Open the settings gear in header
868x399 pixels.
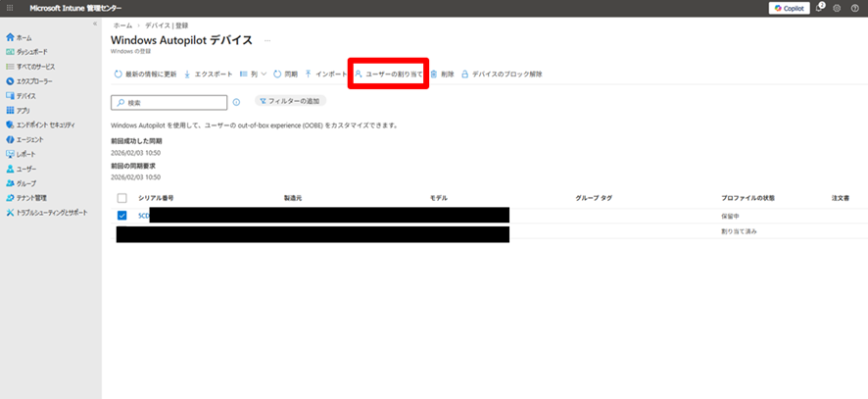837,8
